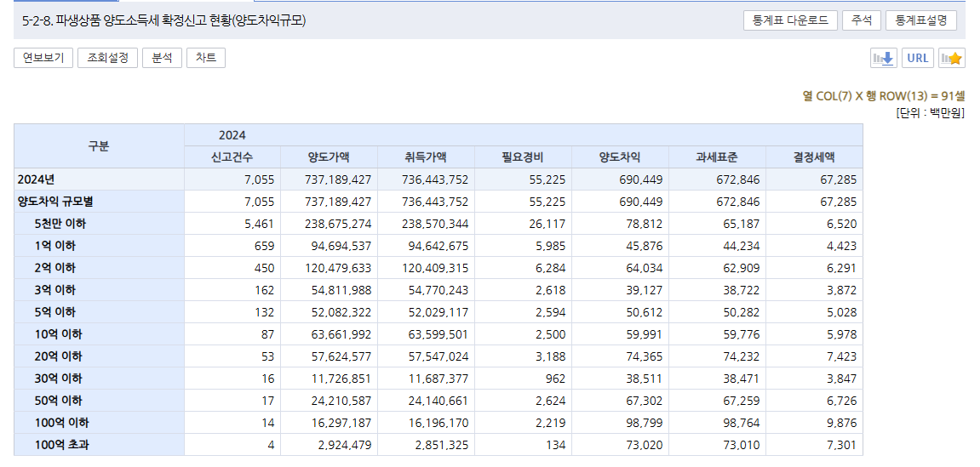Click the table title 5-2-8 파생상품 양도소득세
This screenshot has width=980, height=467.
[x=163, y=20]
